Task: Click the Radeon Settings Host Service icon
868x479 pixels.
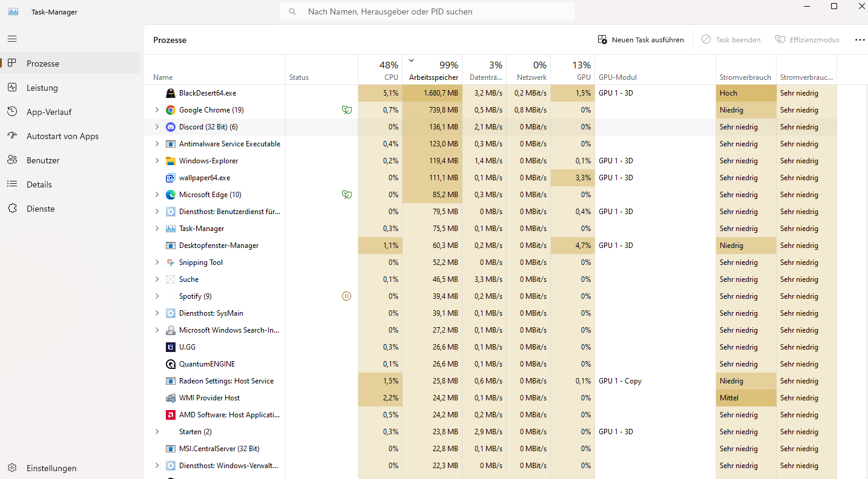Action: (x=171, y=381)
